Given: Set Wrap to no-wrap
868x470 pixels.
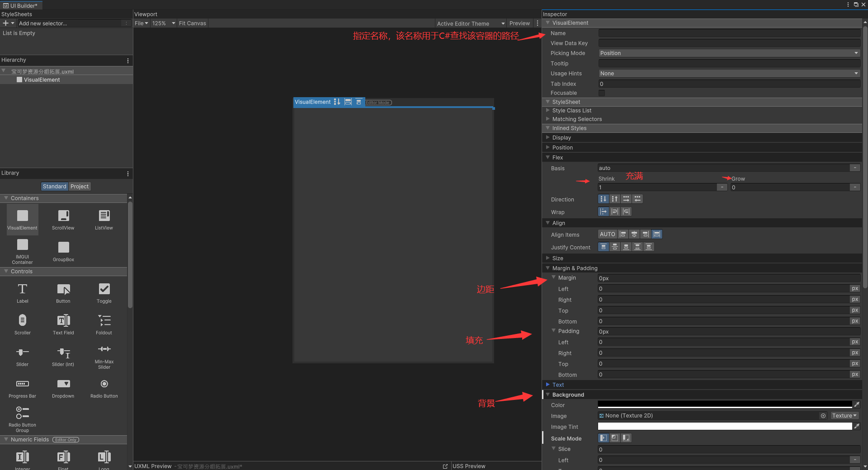Looking at the screenshot, I should click(x=603, y=211).
